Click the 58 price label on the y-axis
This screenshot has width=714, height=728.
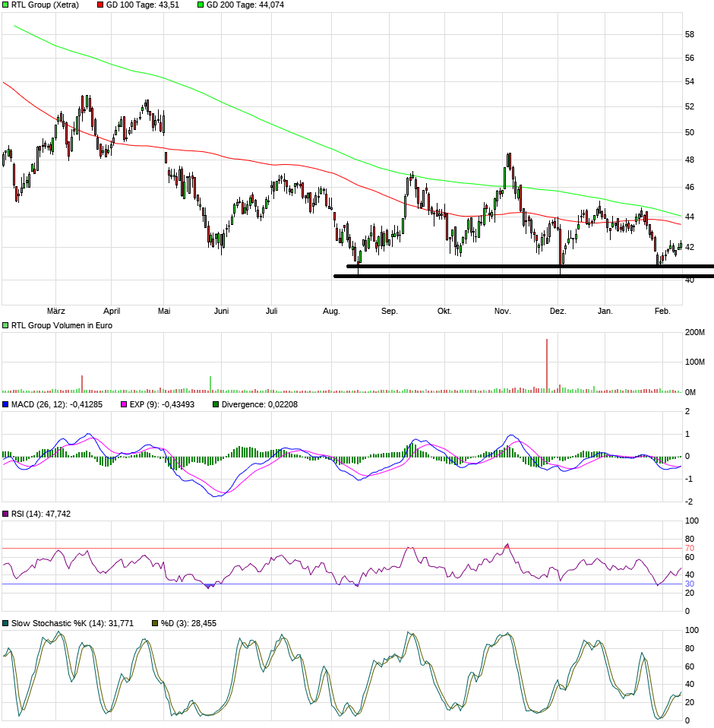click(690, 35)
